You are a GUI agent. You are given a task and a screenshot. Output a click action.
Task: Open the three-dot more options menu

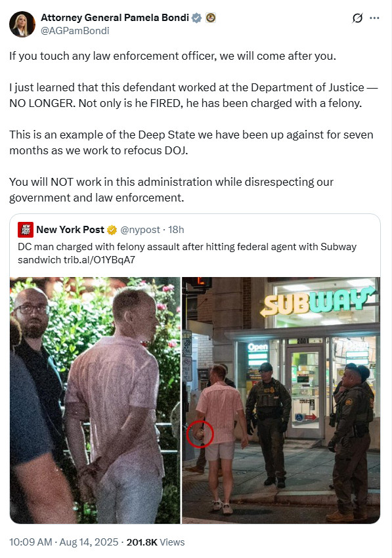click(x=374, y=18)
